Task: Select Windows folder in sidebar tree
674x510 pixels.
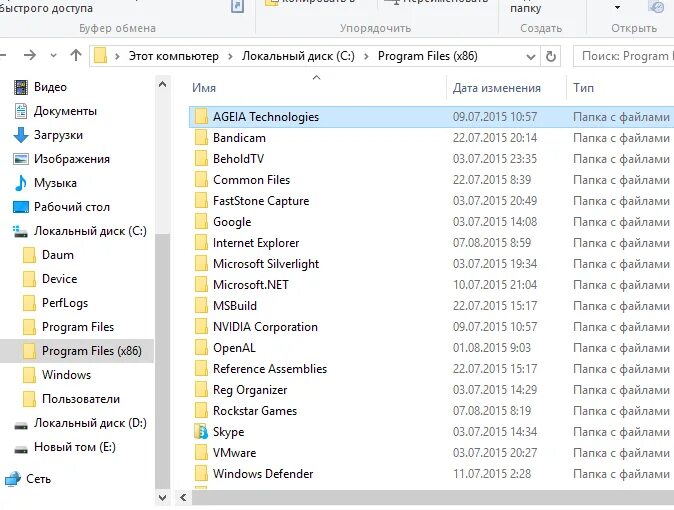Action: (57, 375)
